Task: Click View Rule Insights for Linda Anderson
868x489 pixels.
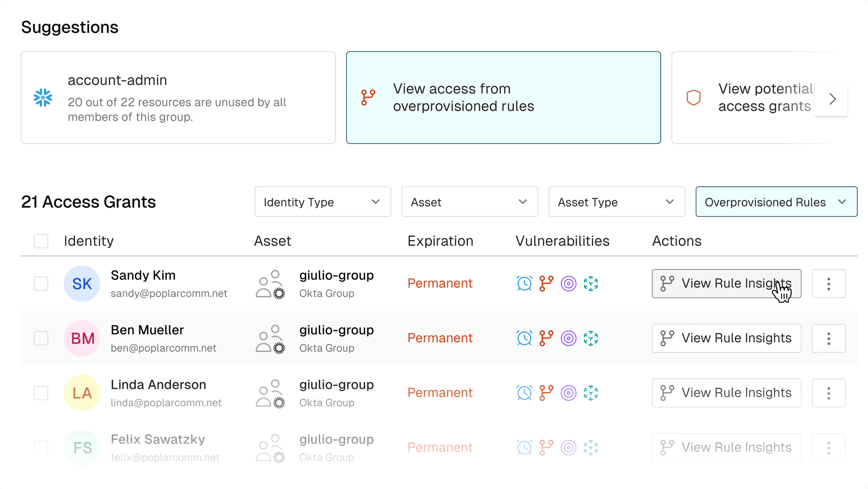Action: click(726, 393)
